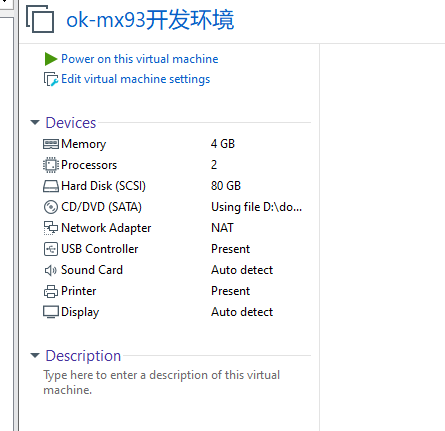Select the Network Adapter icon
Viewport: 445px width, 431px height.
coord(51,228)
